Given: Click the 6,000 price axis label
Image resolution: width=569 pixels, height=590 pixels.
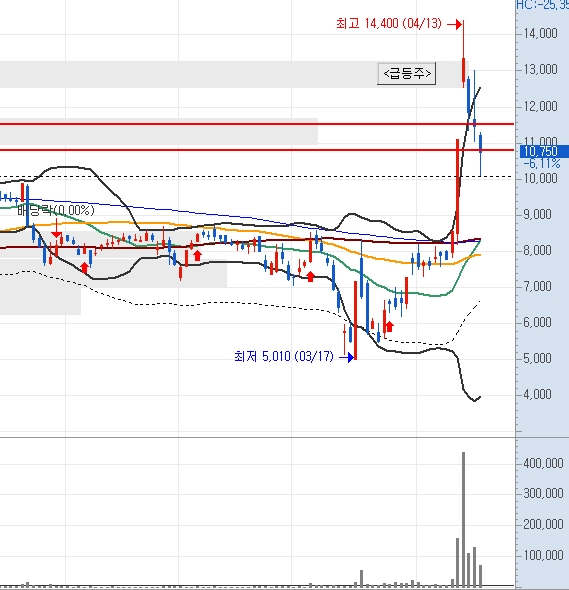Looking at the screenshot, I should click(x=537, y=322).
